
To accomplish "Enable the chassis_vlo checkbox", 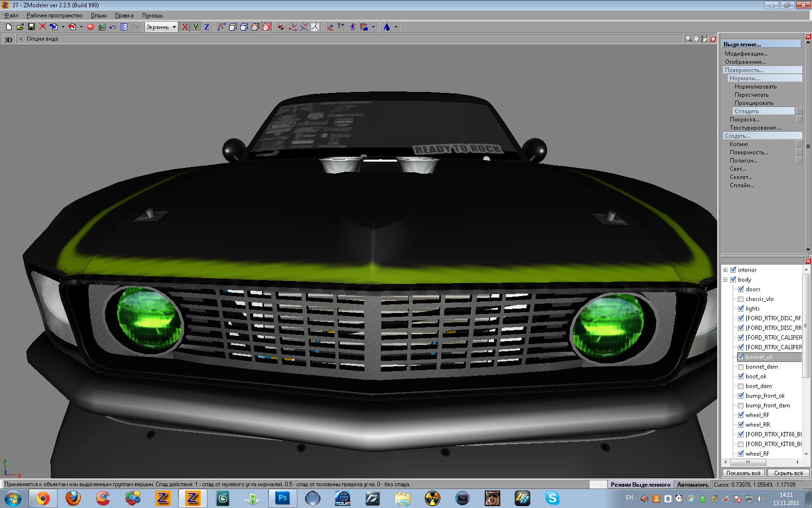I will (x=740, y=299).
